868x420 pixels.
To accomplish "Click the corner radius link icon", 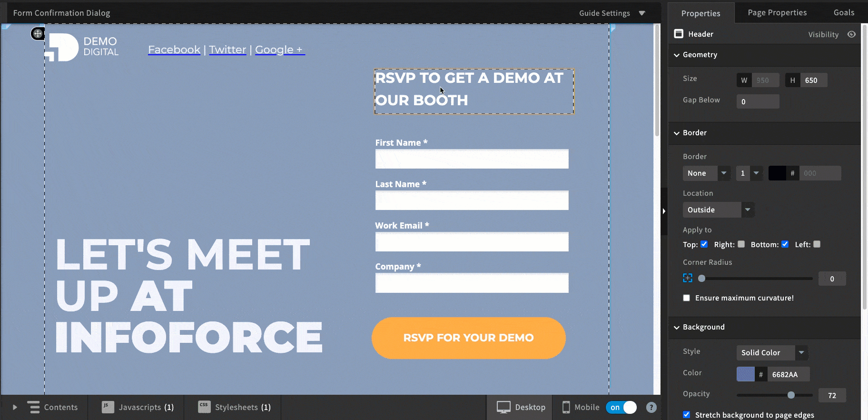I will tap(688, 278).
